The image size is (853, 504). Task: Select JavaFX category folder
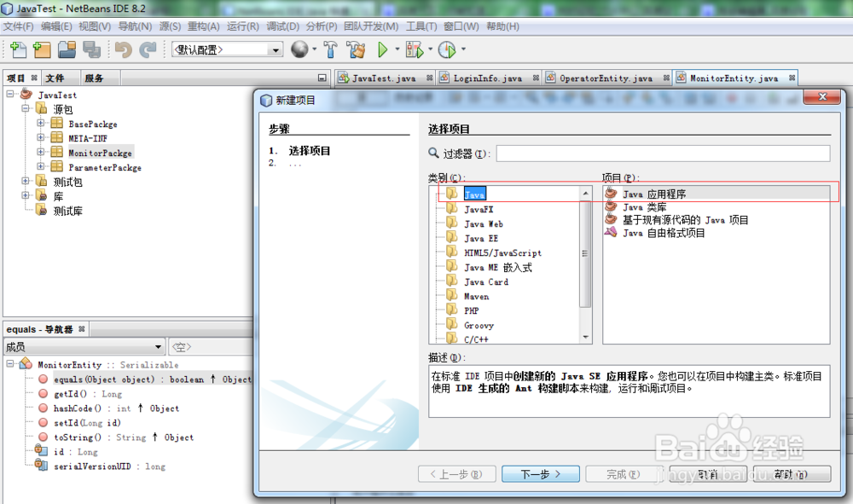[479, 209]
